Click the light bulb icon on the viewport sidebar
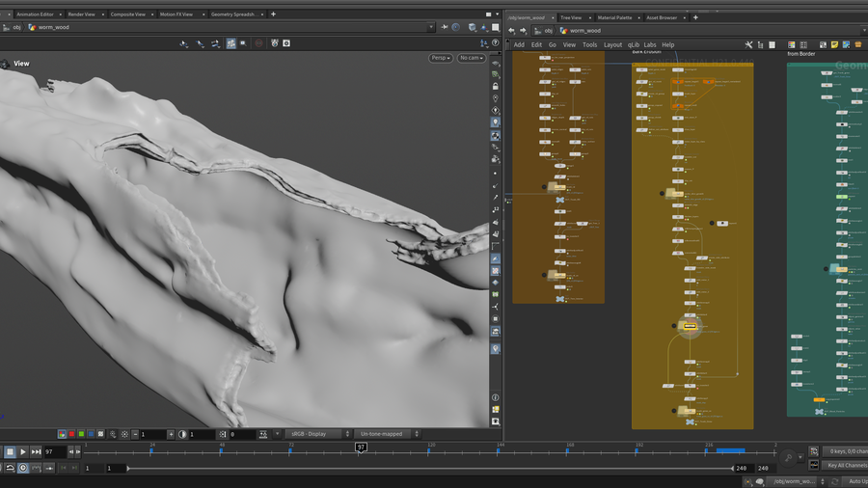 coord(496,122)
